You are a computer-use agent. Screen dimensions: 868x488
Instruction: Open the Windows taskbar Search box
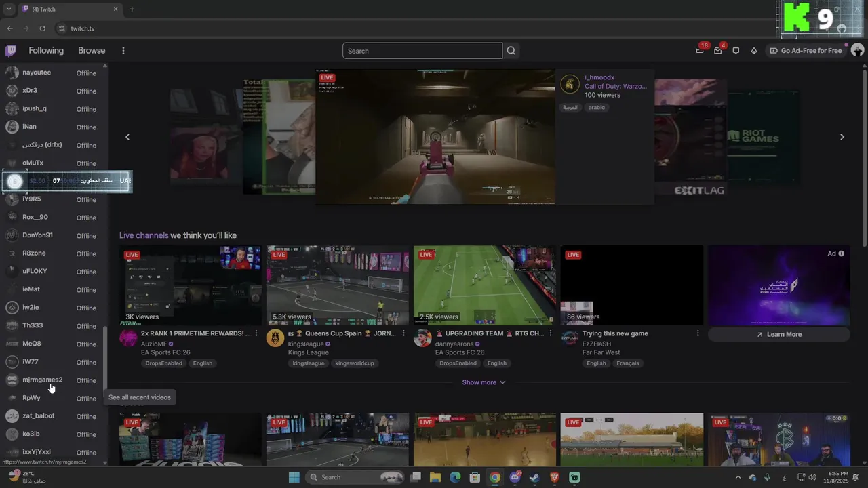point(355,477)
